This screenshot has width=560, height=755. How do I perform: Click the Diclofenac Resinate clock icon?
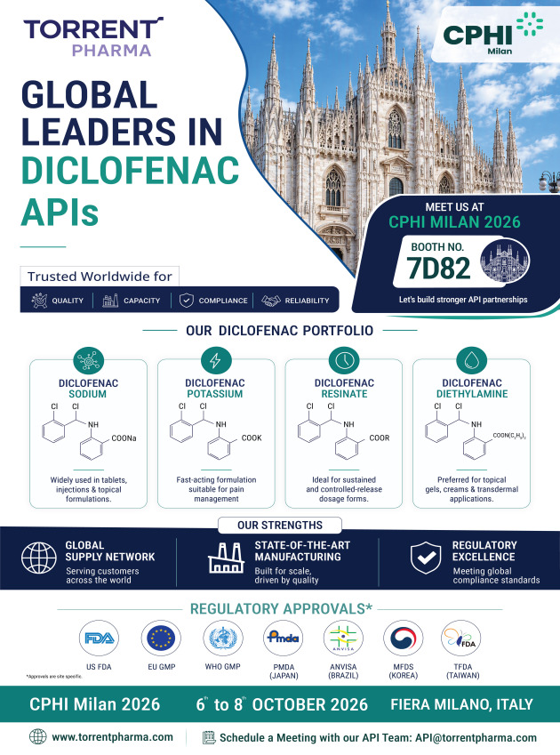click(344, 361)
